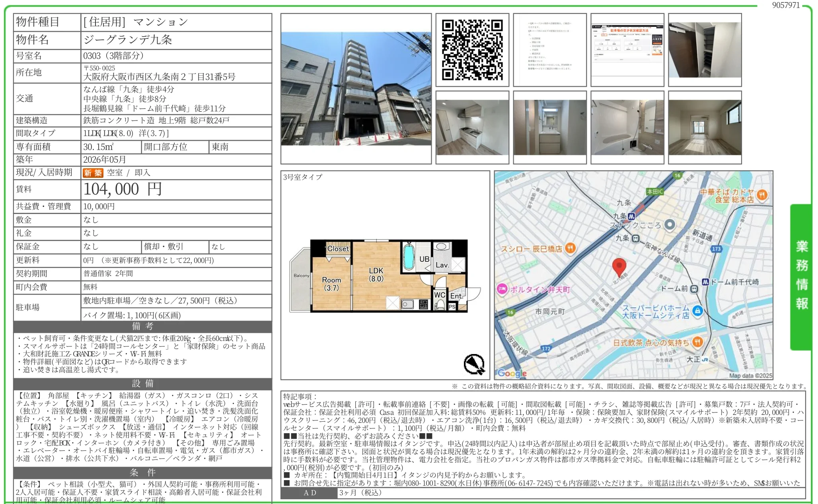Click the red property location pin

click(619, 267)
